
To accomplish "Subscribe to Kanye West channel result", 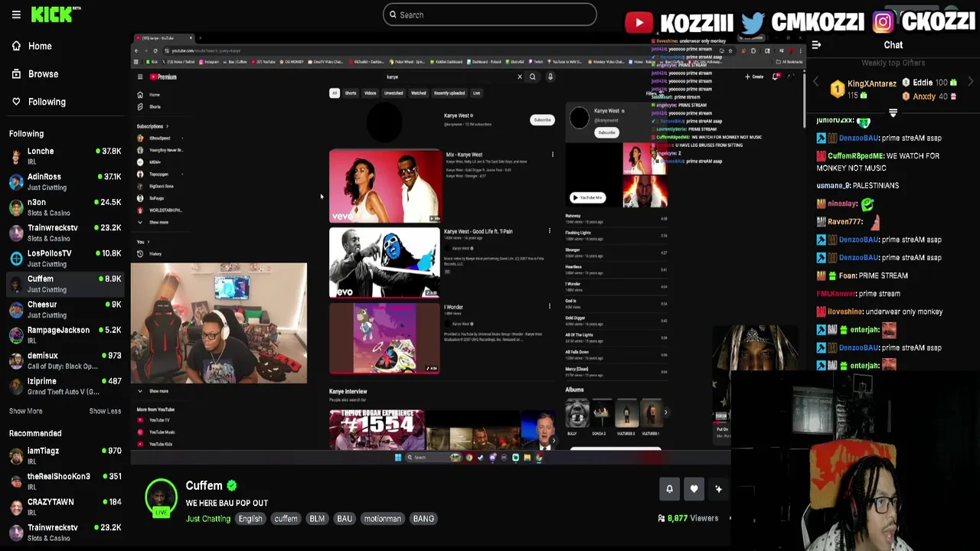I will (x=542, y=120).
